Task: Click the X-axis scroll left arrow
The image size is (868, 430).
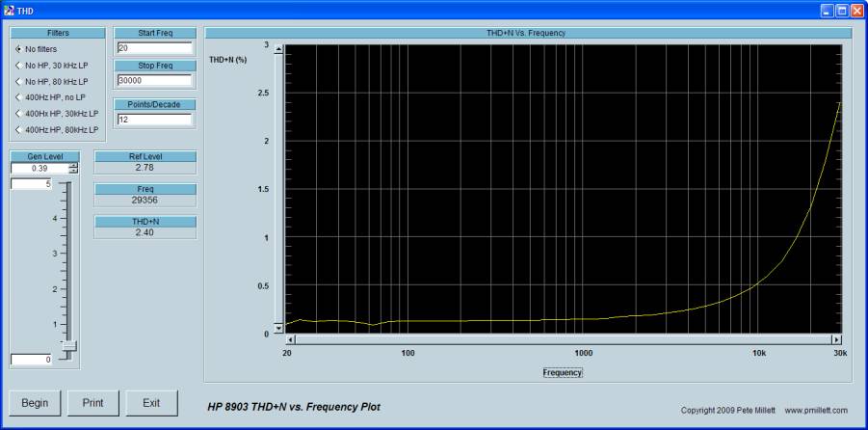Action: pyautogui.click(x=292, y=339)
